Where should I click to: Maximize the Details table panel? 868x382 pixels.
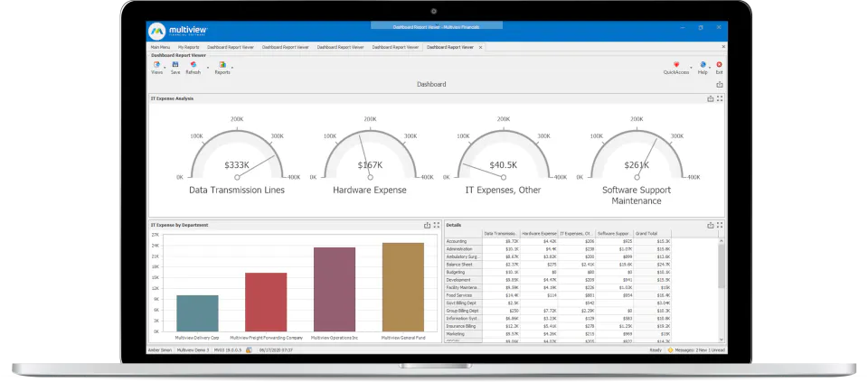click(x=720, y=225)
